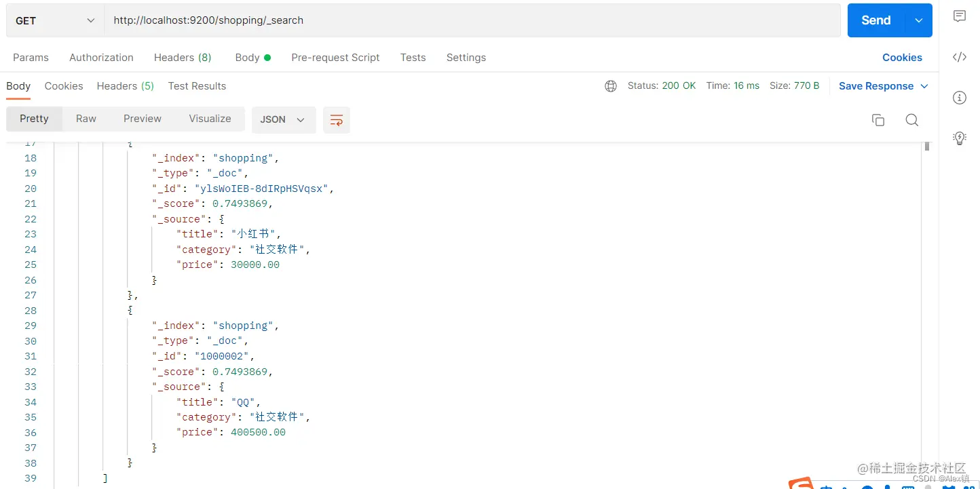Open the Send button arrow dropdown

tap(919, 20)
